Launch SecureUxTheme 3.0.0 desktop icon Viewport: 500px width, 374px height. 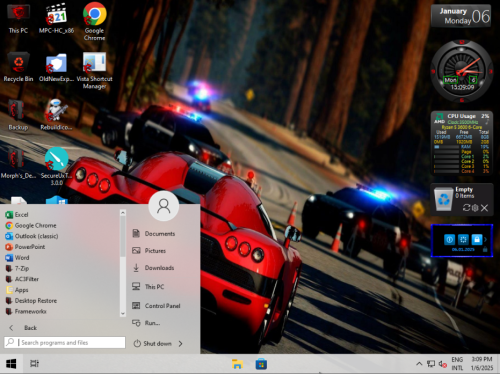click(56, 166)
